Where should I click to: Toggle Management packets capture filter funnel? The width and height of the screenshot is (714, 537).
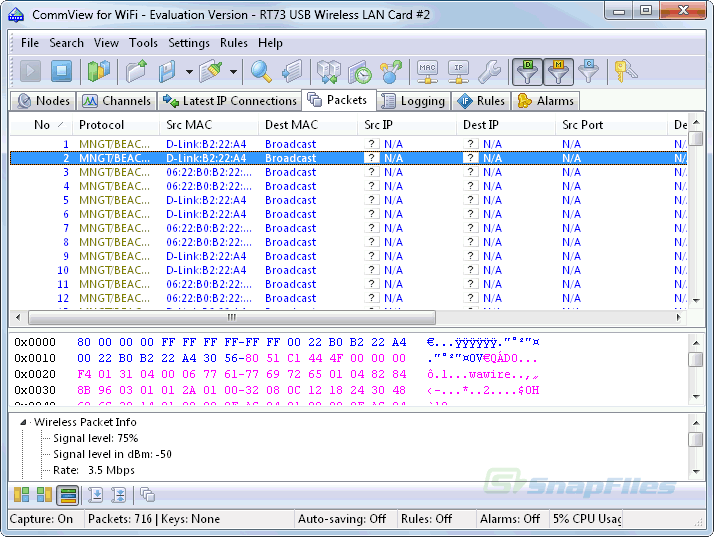(558, 72)
